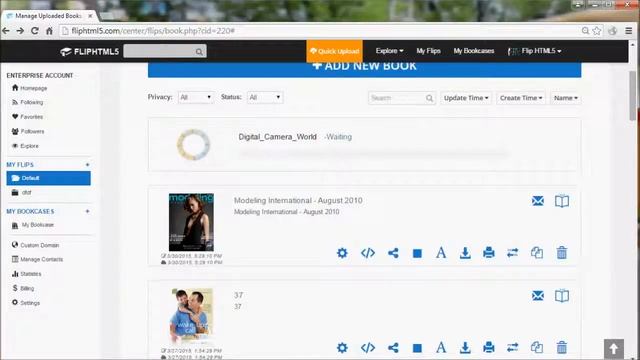Go to Homepage in sidebar
Image resolution: width=640 pixels, height=360 pixels.
click(29, 88)
